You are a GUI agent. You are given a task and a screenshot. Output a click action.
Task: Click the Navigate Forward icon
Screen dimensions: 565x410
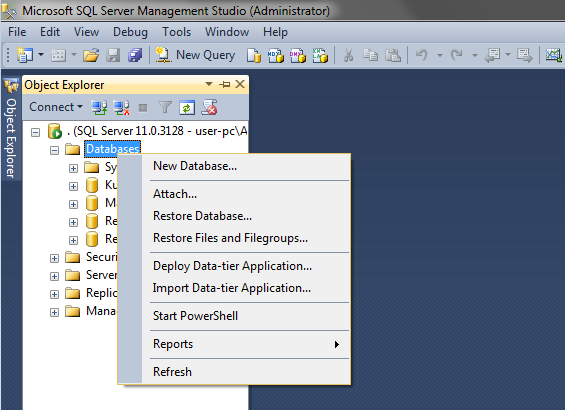click(x=524, y=55)
